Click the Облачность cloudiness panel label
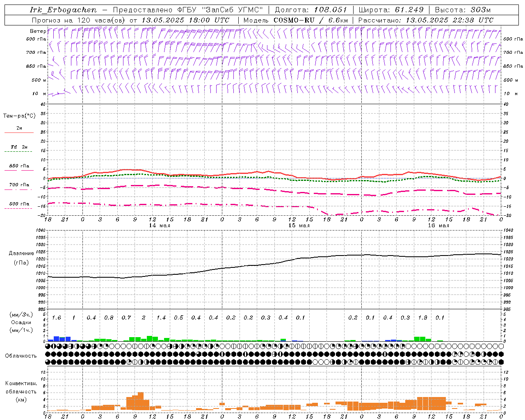This screenshot has width=525, height=420. pos(21,356)
